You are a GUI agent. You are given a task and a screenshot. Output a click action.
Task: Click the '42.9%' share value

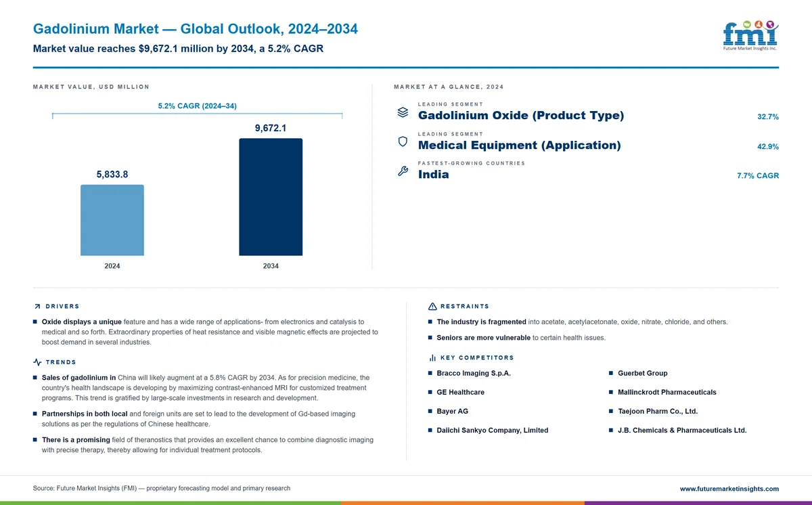[x=768, y=147]
